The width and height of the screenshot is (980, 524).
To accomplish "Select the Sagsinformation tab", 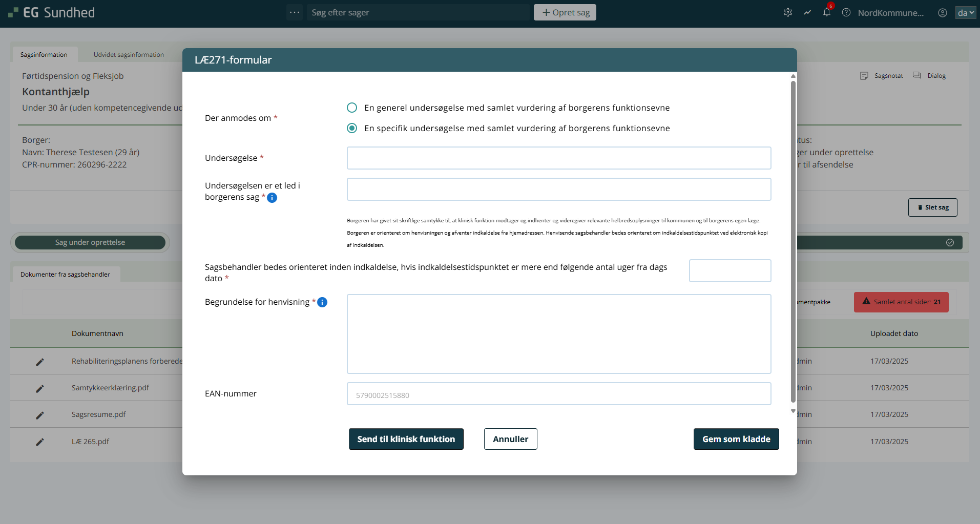I will (44, 55).
